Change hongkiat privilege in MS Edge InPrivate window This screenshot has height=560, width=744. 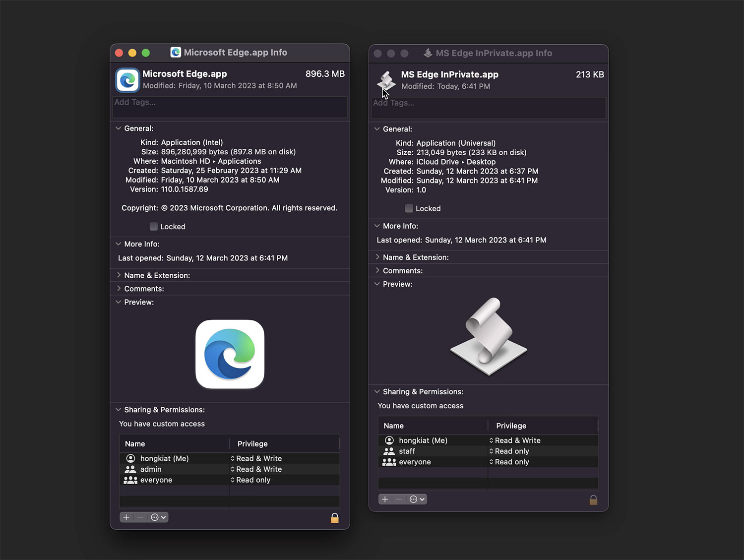[x=515, y=440]
